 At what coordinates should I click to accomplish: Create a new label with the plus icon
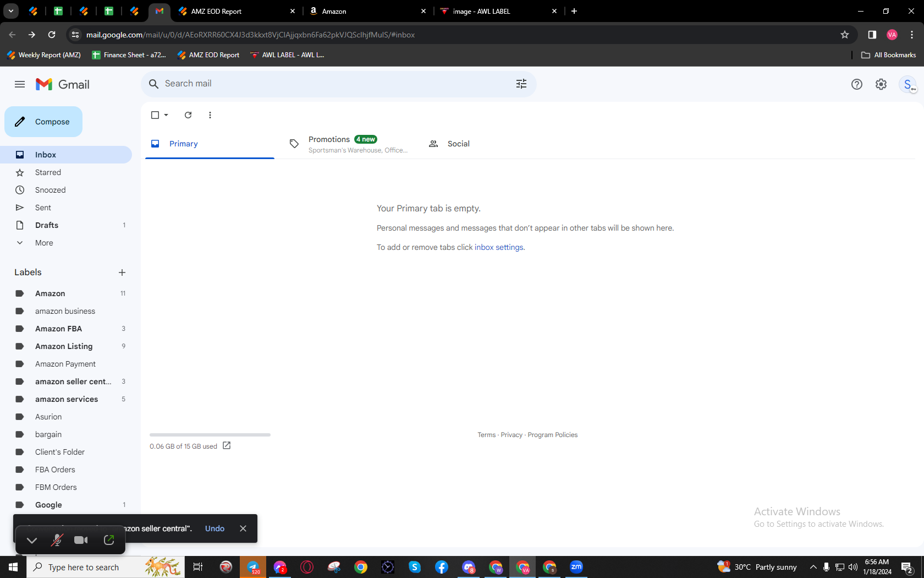[x=122, y=272]
